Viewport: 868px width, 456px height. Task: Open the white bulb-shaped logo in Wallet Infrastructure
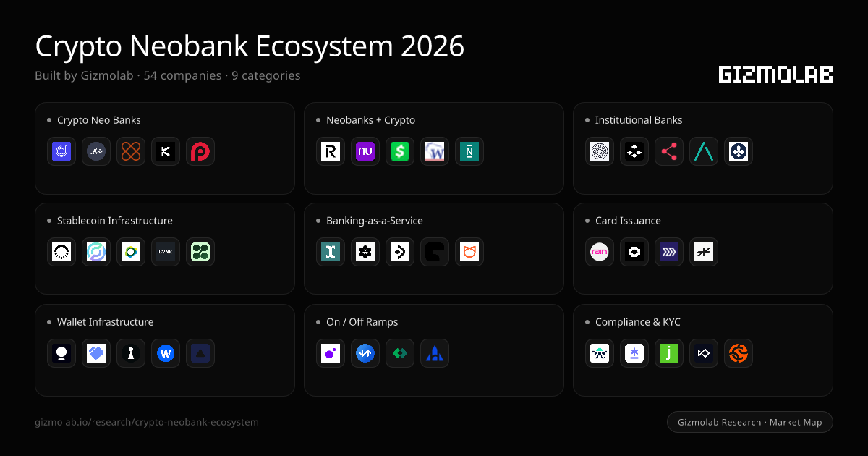point(61,353)
